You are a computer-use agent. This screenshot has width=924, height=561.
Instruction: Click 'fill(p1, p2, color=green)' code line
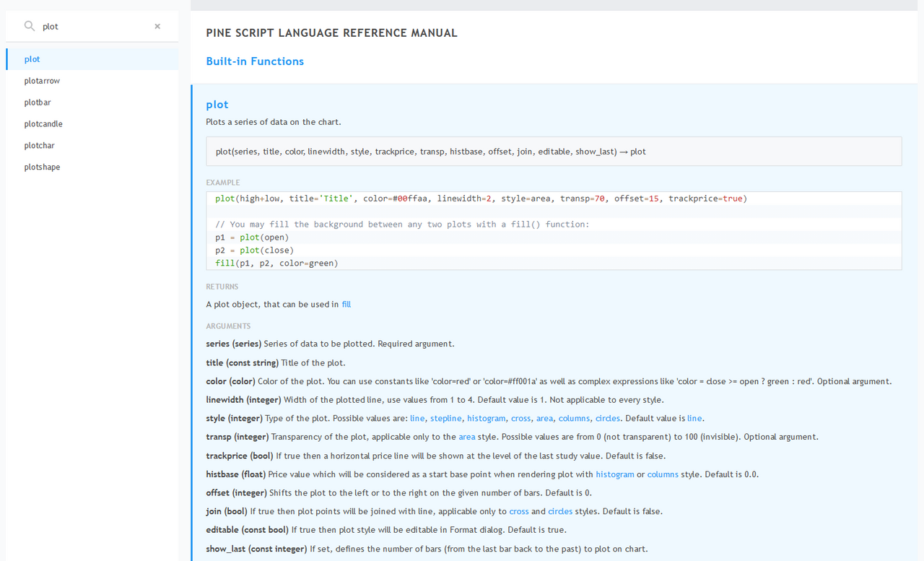[276, 264]
